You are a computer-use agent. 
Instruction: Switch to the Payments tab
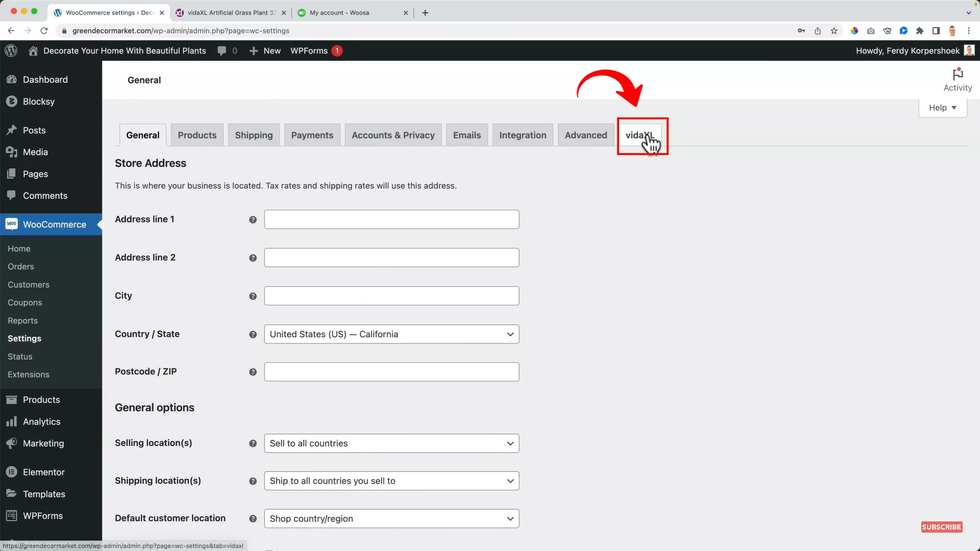click(312, 135)
